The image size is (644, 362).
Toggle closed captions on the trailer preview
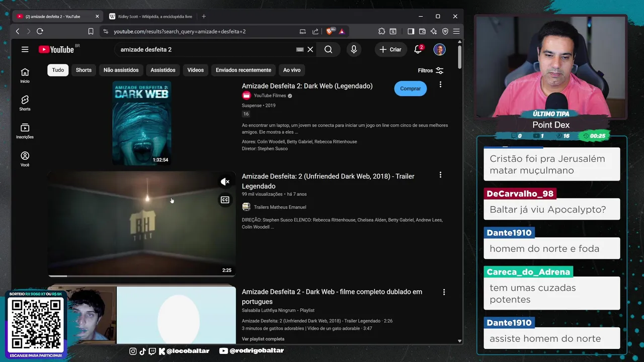[225, 200]
